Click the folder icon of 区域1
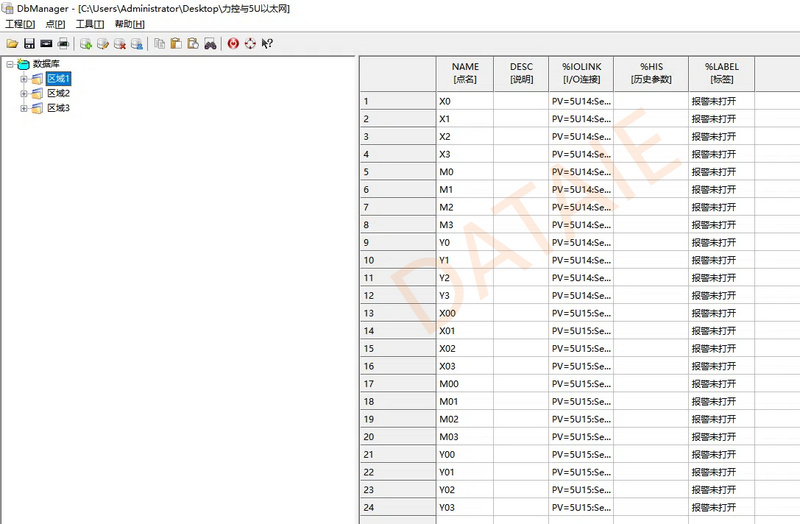800x524 pixels. (37, 79)
